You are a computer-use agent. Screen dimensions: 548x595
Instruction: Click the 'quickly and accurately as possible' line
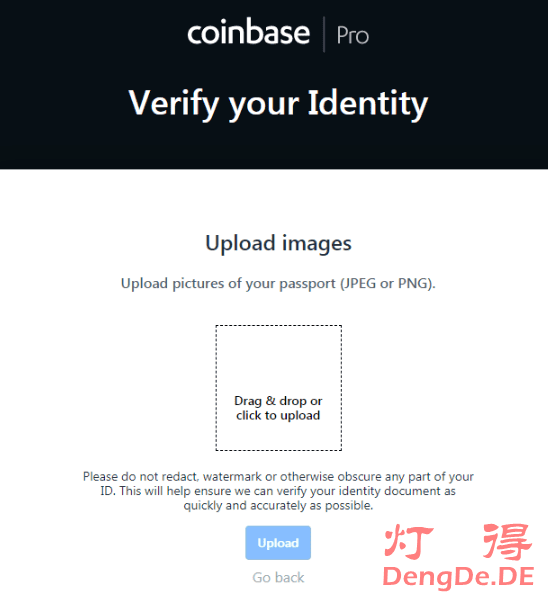(x=278, y=505)
